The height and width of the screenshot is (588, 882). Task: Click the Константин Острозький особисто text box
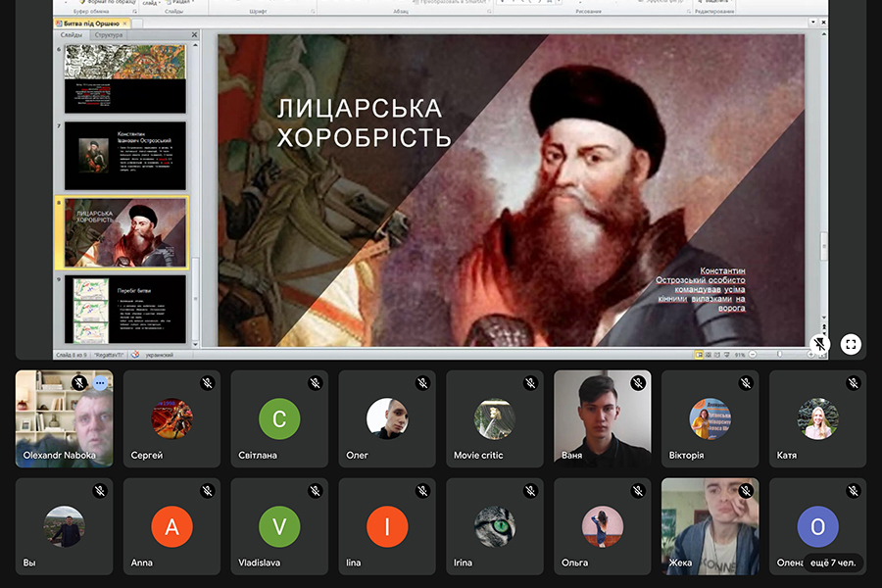click(x=701, y=289)
